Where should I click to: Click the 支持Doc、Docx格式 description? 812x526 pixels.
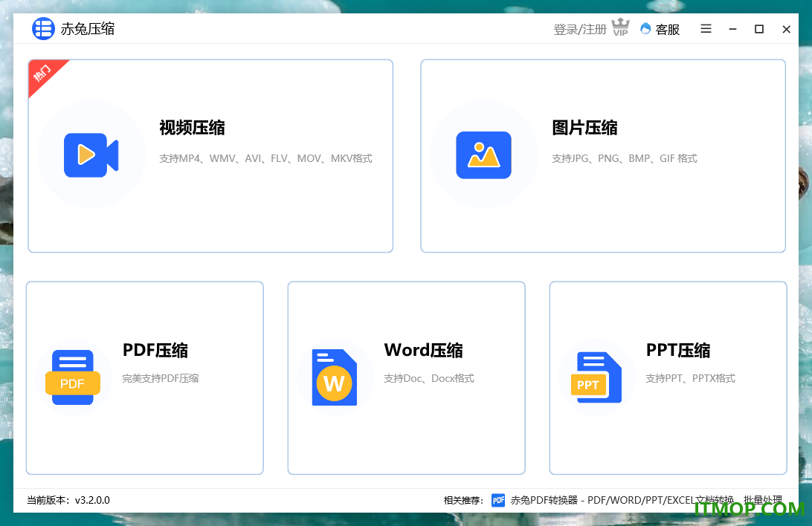coord(429,378)
